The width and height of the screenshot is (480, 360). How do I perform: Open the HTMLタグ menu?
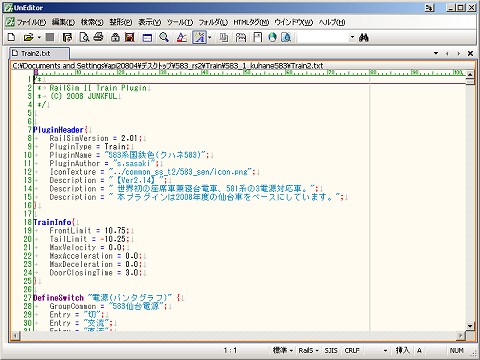coord(251,22)
